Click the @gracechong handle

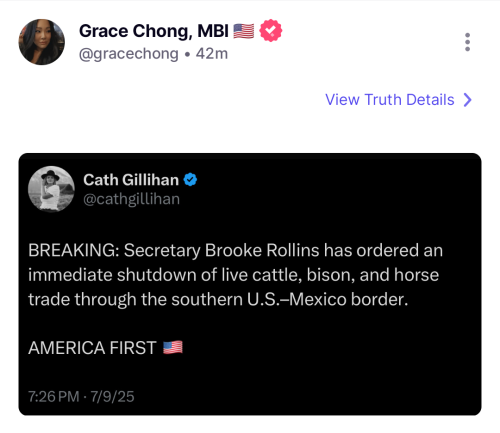pyautogui.click(x=129, y=54)
